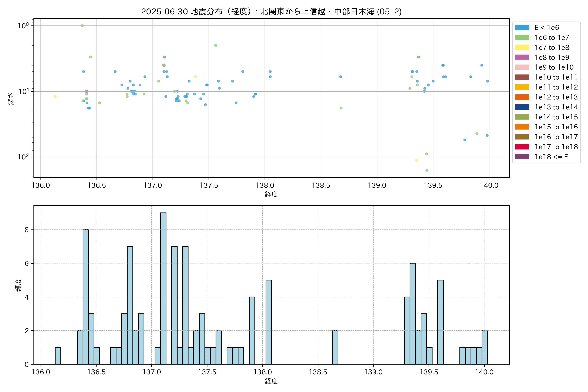This screenshot has height=392, width=588.
Task: Click the pink 1e9 to 1e10 swatch
Action: pyautogui.click(x=522, y=67)
